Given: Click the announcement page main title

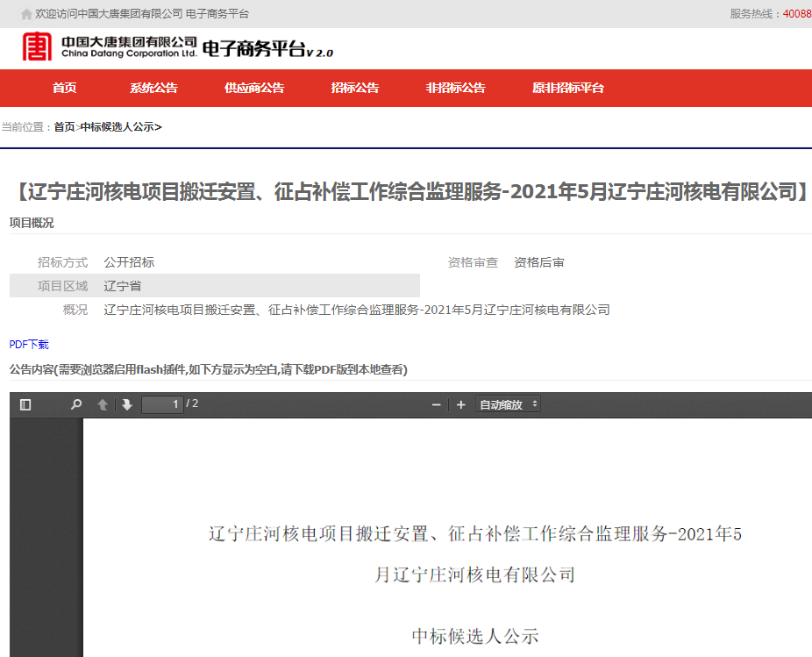Looking at the screenshot, I should 410,192.
